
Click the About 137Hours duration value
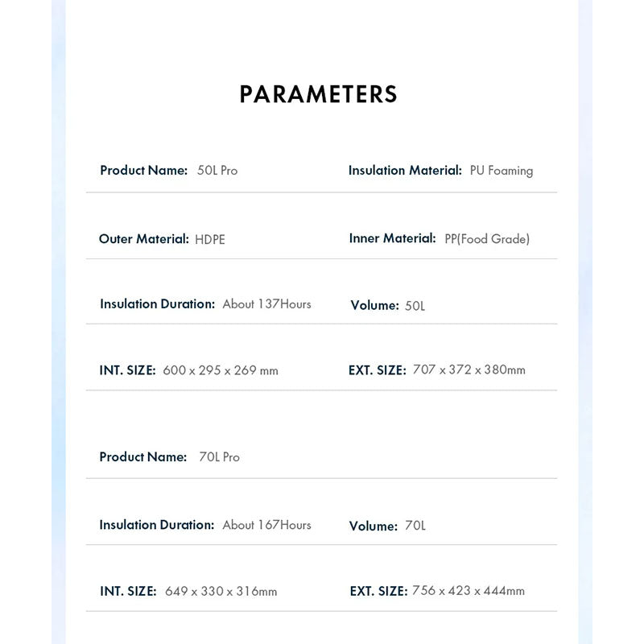click(266, 304)
